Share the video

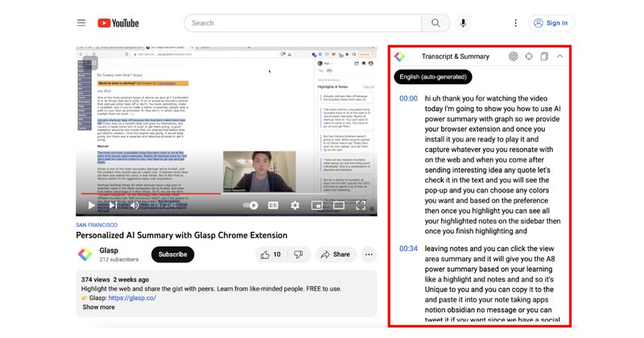(x=336, y=254)
